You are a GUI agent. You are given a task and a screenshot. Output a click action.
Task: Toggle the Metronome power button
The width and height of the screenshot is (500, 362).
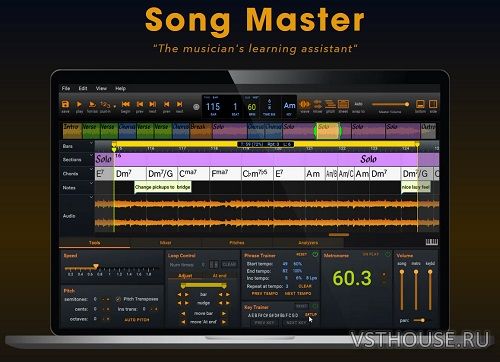tap(388, 255)
